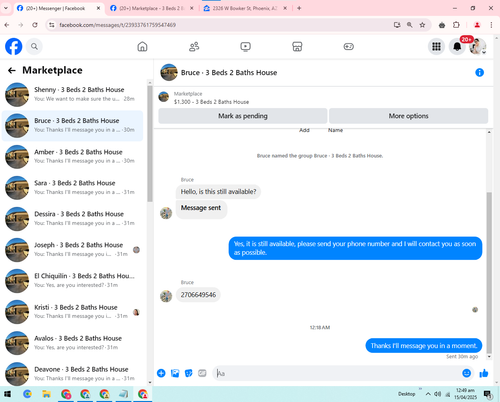Click 'Thanks I'll message you' bubble
The height and width of the screenshot is (402, 500).
424,346
